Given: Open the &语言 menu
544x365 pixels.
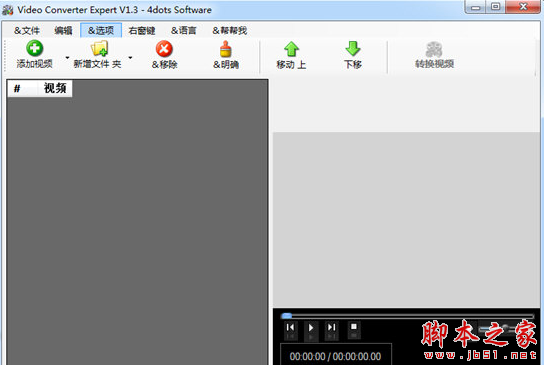Looking at the screenshot, I should (184, 31).
